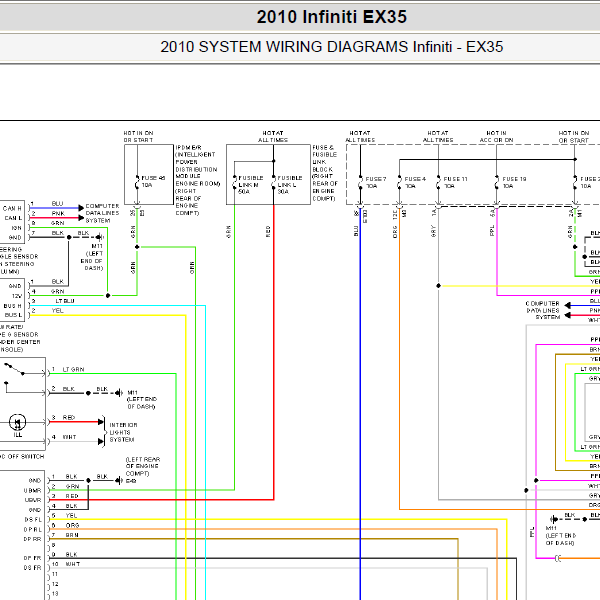
Task: Click the "ORG" wire label at pin 6
Action: [72, 525]
